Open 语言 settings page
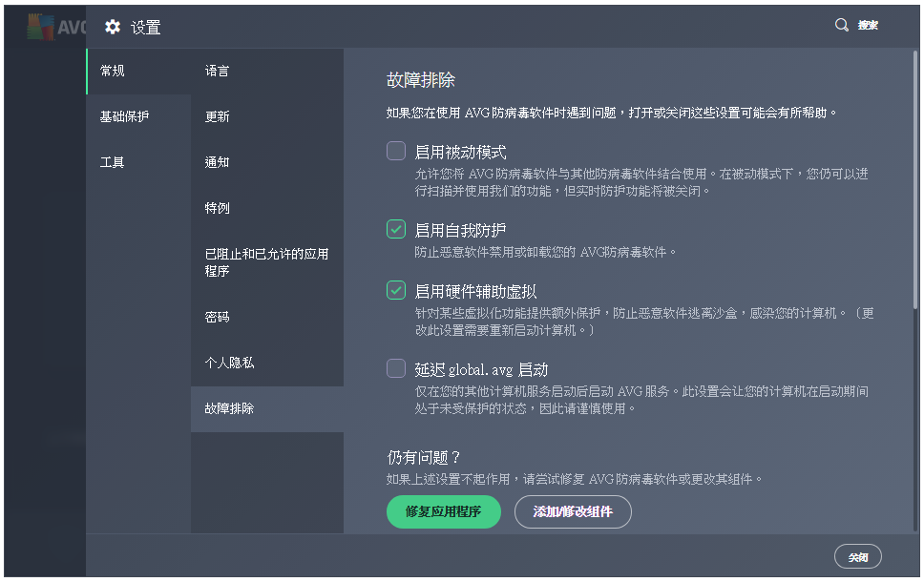Viewport: 924px width, 582px height. click(217, 71)
